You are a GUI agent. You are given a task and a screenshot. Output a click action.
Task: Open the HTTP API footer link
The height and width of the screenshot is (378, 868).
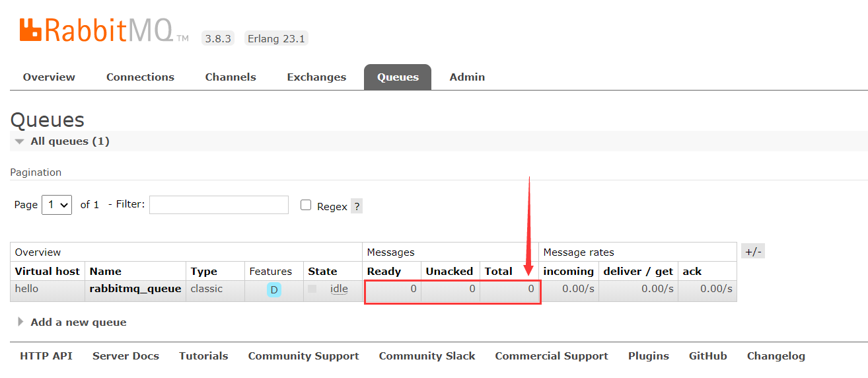(46, 356)
